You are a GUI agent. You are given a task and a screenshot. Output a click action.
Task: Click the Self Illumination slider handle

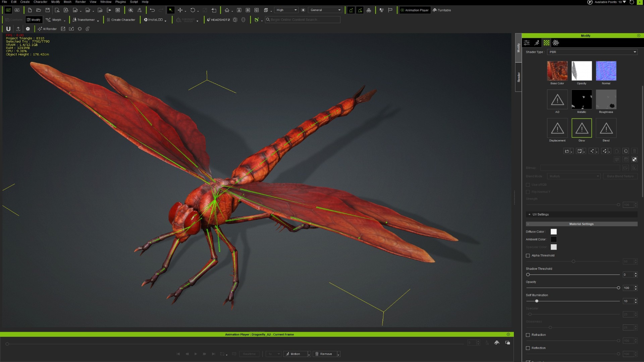(x=537, y=301)
